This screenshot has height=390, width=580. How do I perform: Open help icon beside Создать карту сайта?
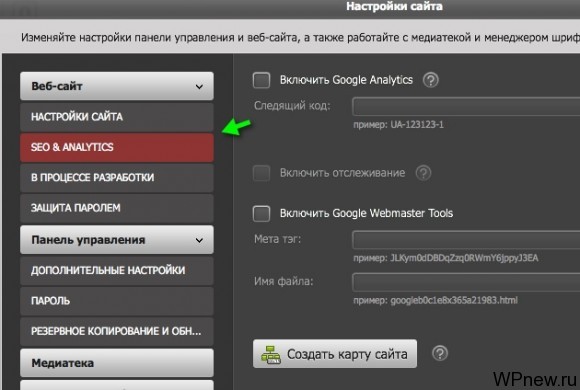click(x=440, y=353)
